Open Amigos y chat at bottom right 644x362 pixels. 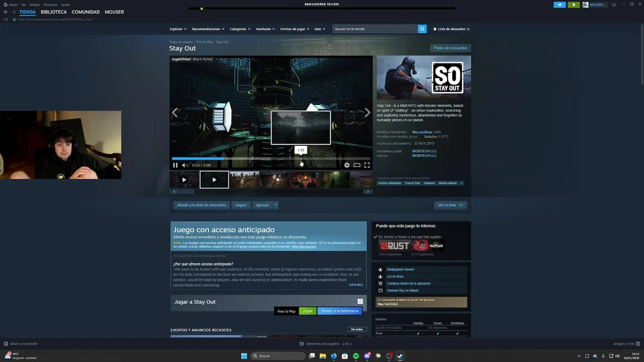(626, 344)
